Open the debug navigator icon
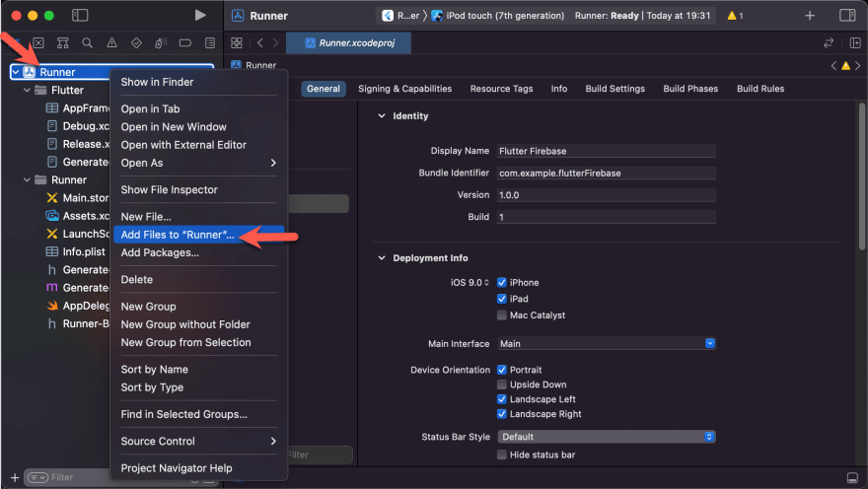 [x=161, y=42]
